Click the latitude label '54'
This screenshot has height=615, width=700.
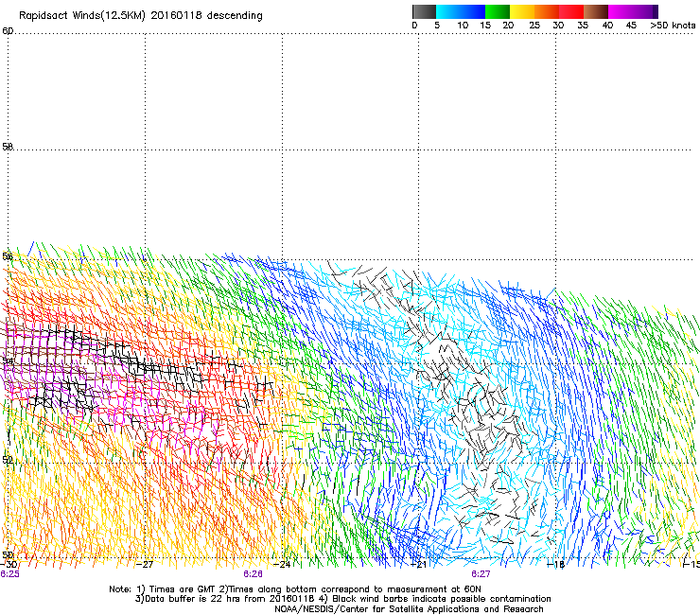point(8,360)
